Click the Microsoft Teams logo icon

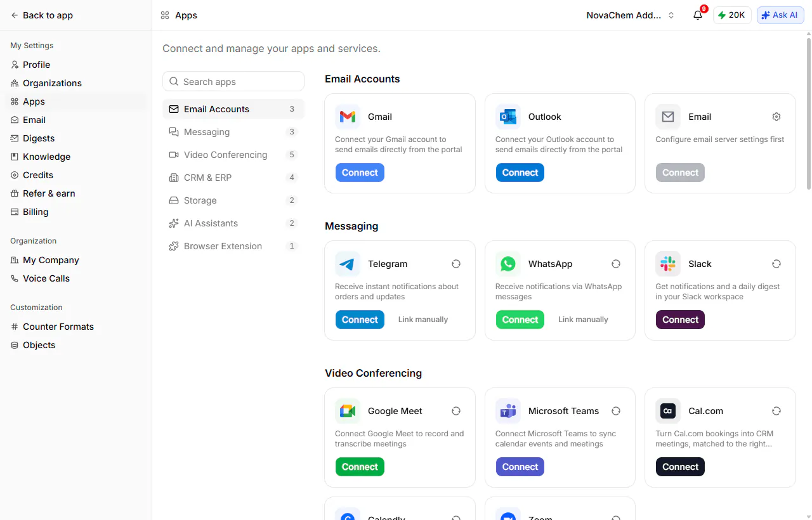507,411
